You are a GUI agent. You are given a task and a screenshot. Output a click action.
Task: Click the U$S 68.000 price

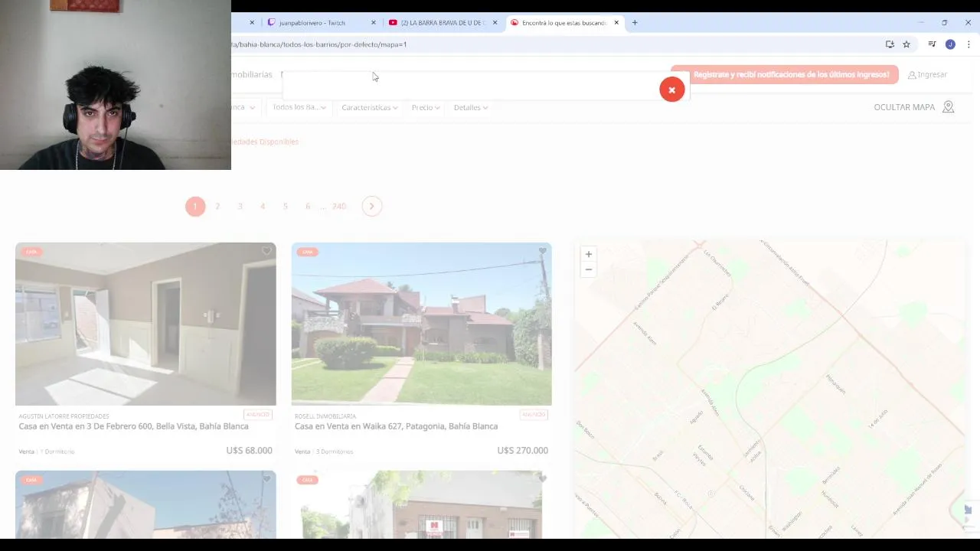click(249, 450)
